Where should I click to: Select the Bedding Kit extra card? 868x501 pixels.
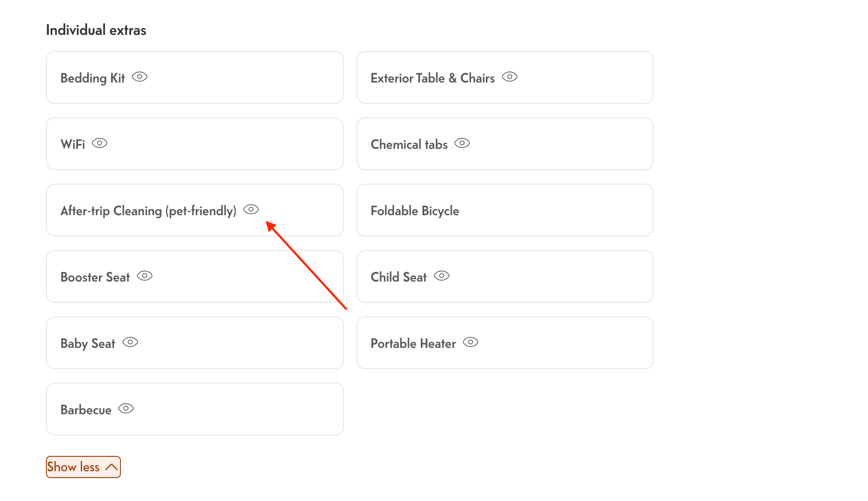[238, 77]
